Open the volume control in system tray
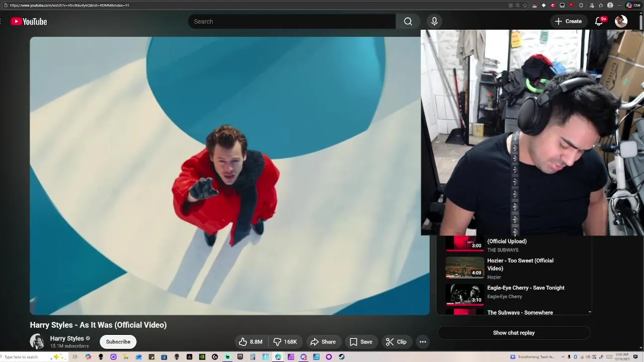The height and width of the screenshot is (362, 644). click(588, 357)
